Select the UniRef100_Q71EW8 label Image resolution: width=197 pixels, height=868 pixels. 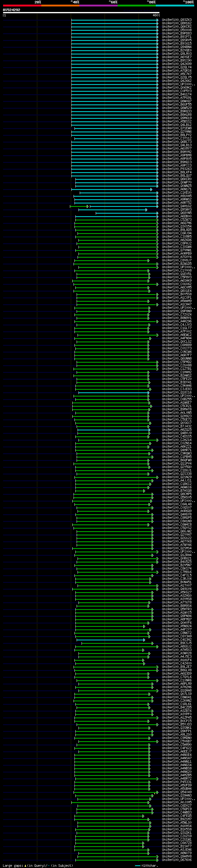(177, 128)
